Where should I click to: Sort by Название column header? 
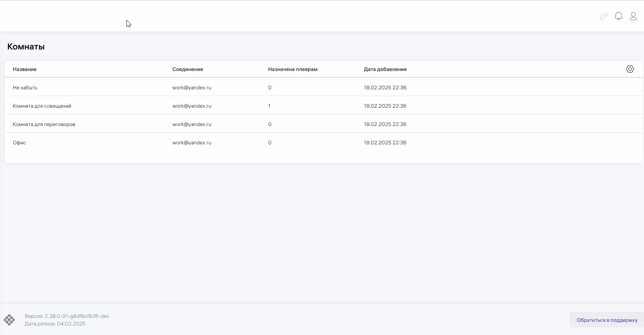coord(25,69)
